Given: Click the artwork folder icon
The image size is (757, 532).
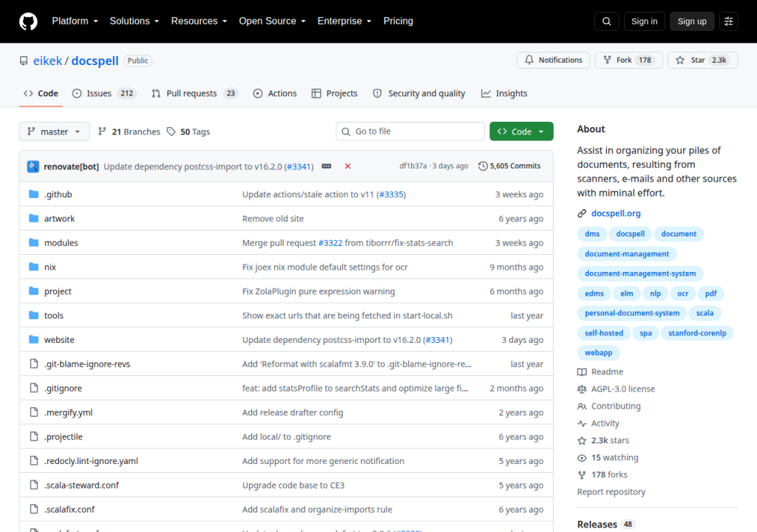Looking at the screenshot, I should (33, 218).
